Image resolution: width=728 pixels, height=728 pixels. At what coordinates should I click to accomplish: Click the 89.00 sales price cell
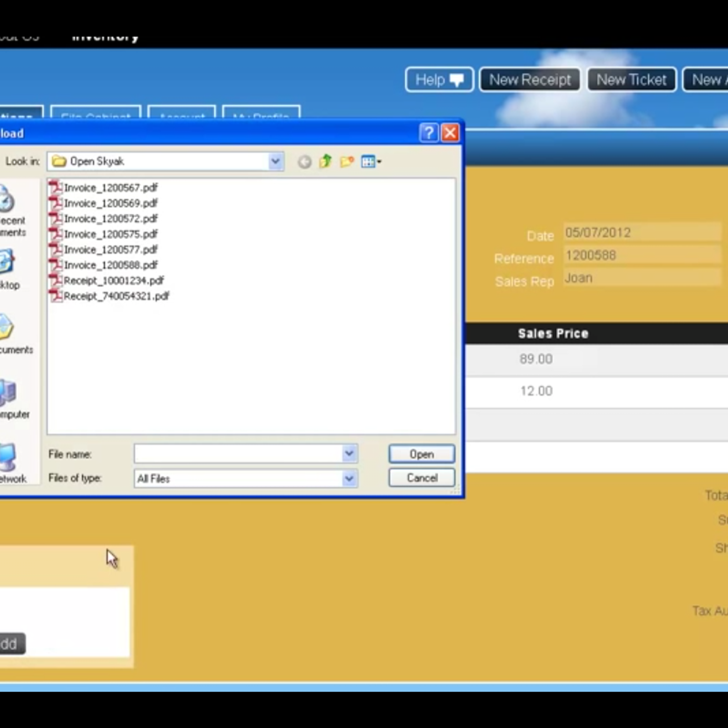(536, 359)
